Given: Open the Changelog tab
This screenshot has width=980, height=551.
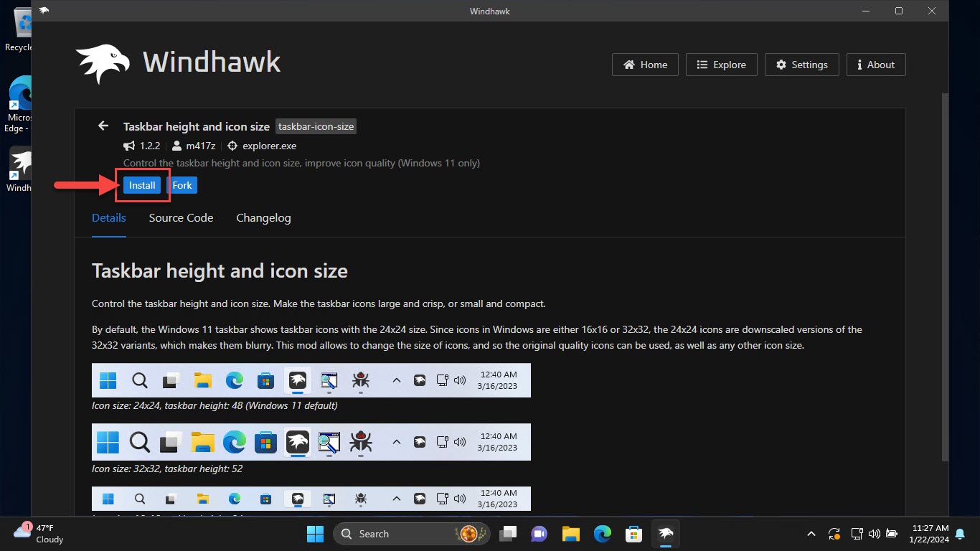Looking at the screenshot, I should (x=263, y=218).
